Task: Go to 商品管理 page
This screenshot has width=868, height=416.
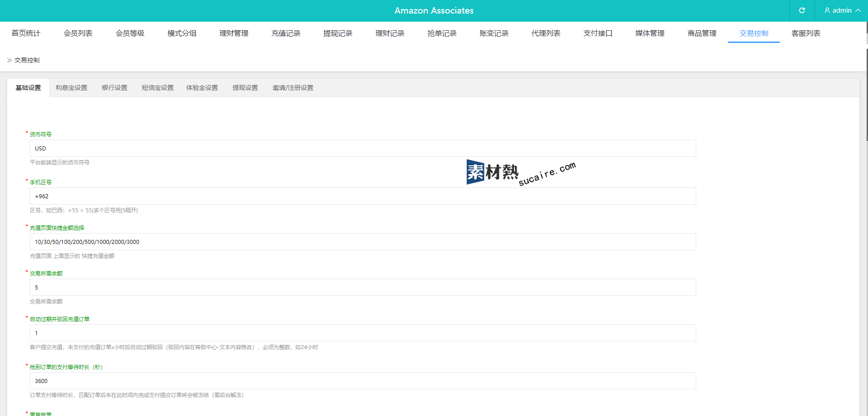Action: pos(702,33)
